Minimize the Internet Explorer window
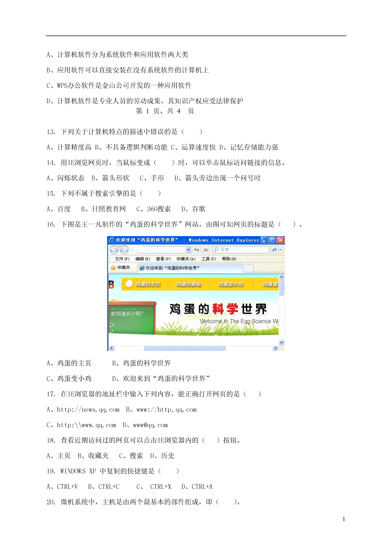This screenshot has width=392, height=555. 265,240
